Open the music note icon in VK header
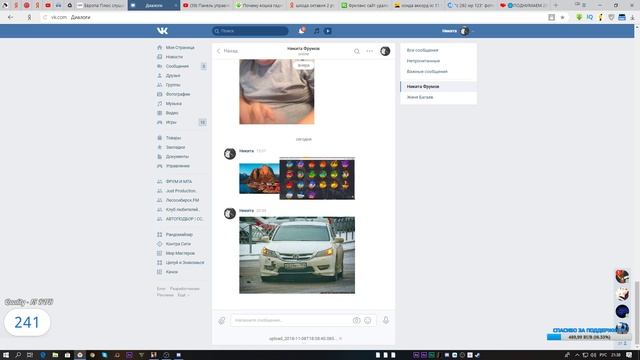This screenshot has width=640, height=360. click(316, 31)
